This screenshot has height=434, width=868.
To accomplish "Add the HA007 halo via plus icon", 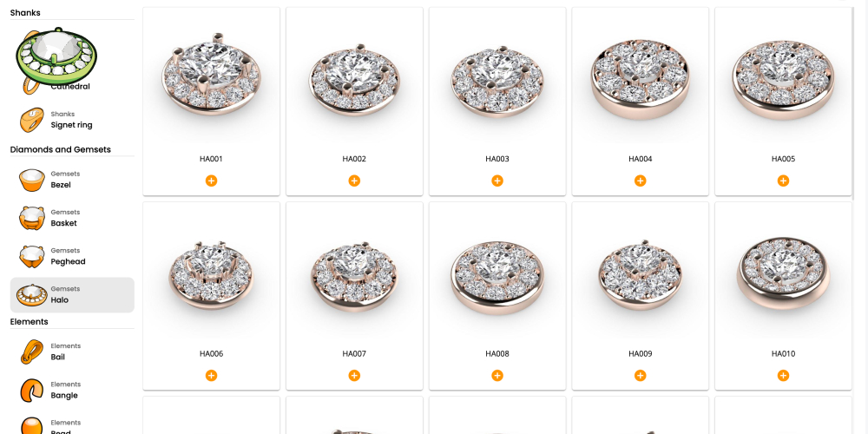I will [354, 375].
